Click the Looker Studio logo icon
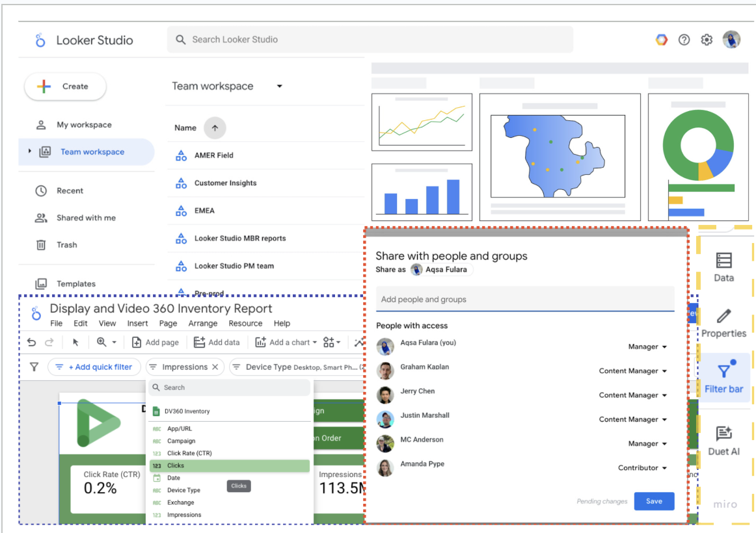Image resolution: width=756 pixels, height=533 pixels. tap(40, 40)
